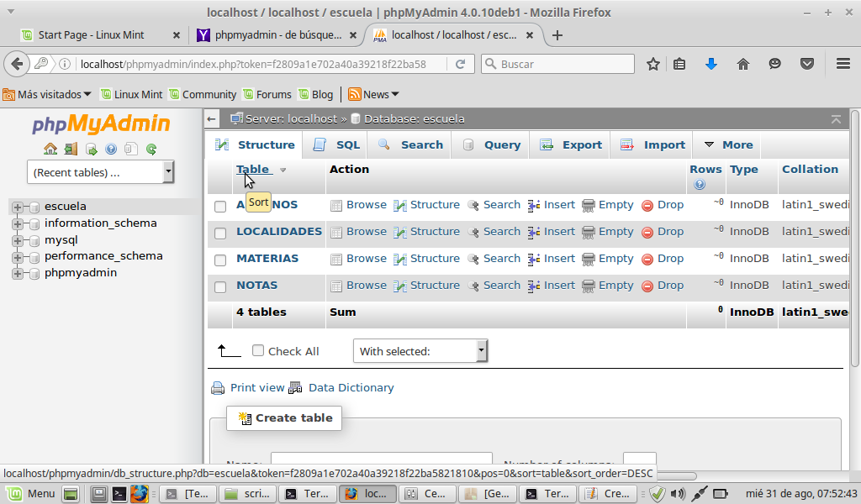Enable the Check All checkbox
The height and width of the screenshot is (504, 861).
[258, 351]
